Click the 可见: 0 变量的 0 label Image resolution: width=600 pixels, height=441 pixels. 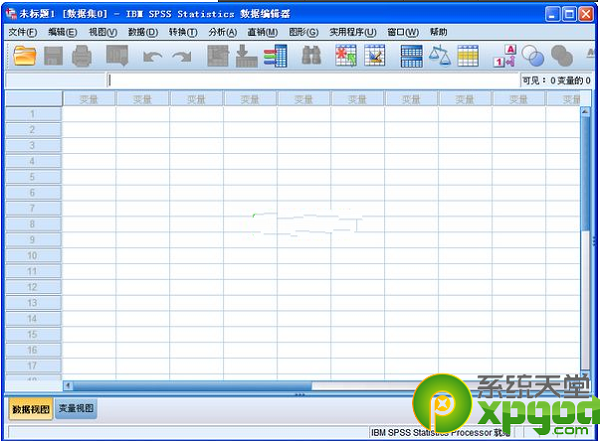click(556, 80)
